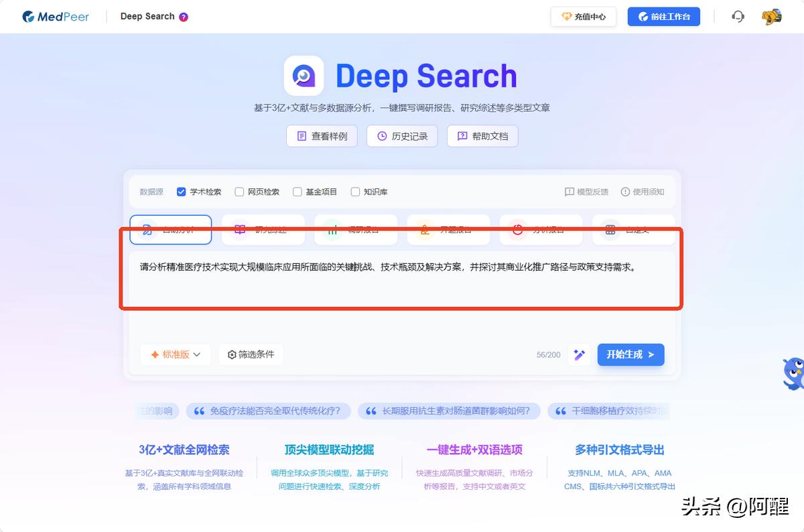
Task: Select the 开题报告 report type tab
Action: [448, 229]
